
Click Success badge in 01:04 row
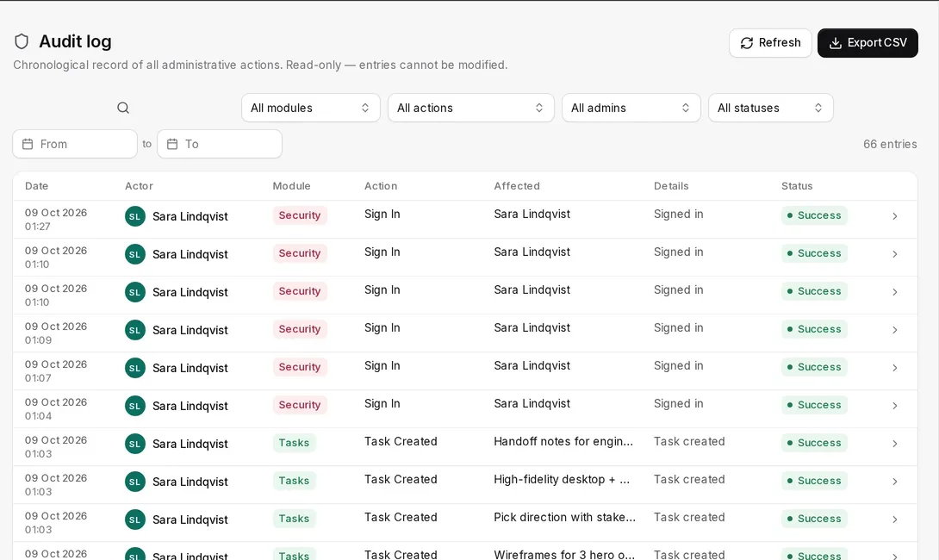tap(814, 405)
